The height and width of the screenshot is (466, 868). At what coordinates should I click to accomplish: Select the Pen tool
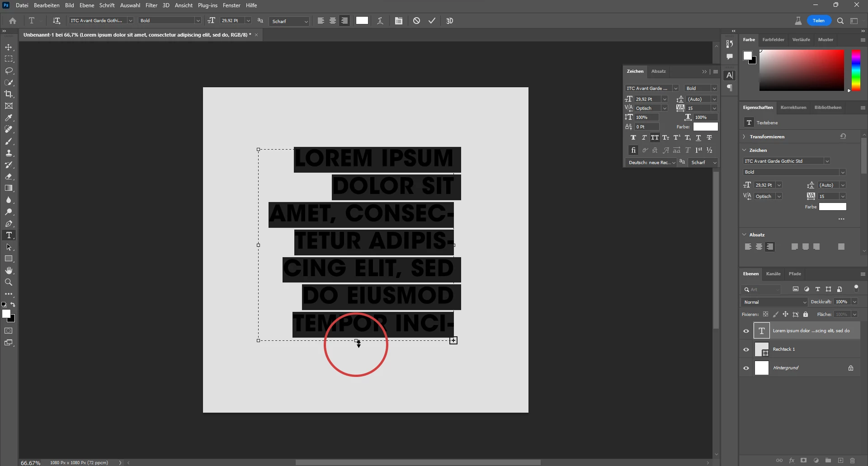[9, 224]
